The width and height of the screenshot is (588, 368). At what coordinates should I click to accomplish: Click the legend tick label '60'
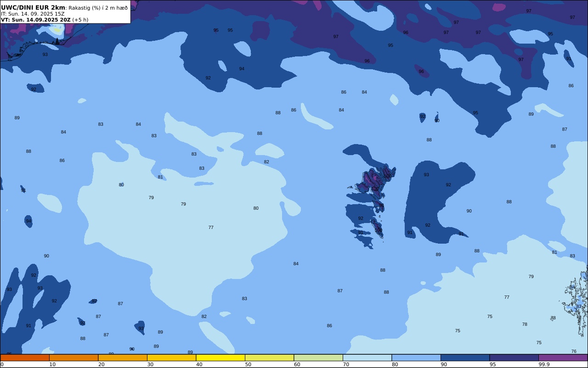297,364
